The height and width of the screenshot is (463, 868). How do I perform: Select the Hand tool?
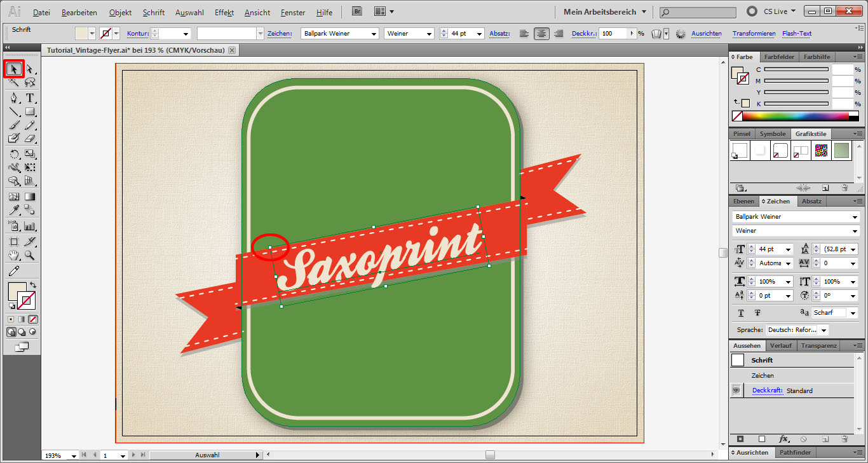pyautogui.click(x=14, y=256)
